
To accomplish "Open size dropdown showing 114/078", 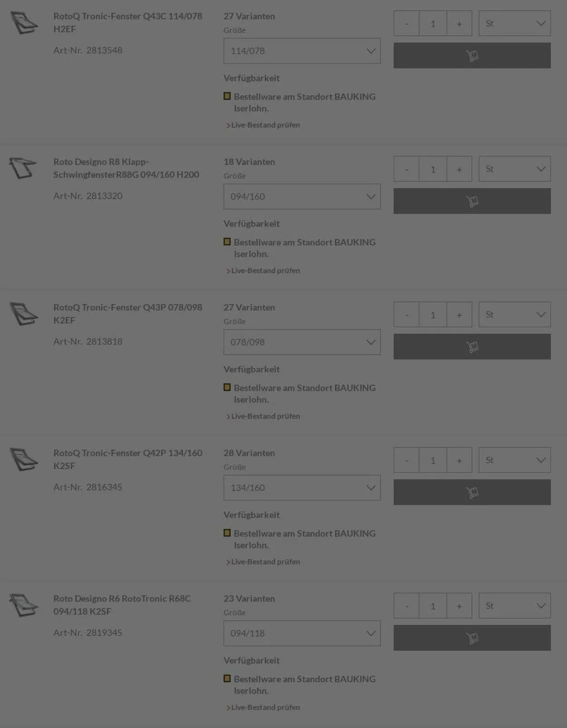I will click(302, 51).
